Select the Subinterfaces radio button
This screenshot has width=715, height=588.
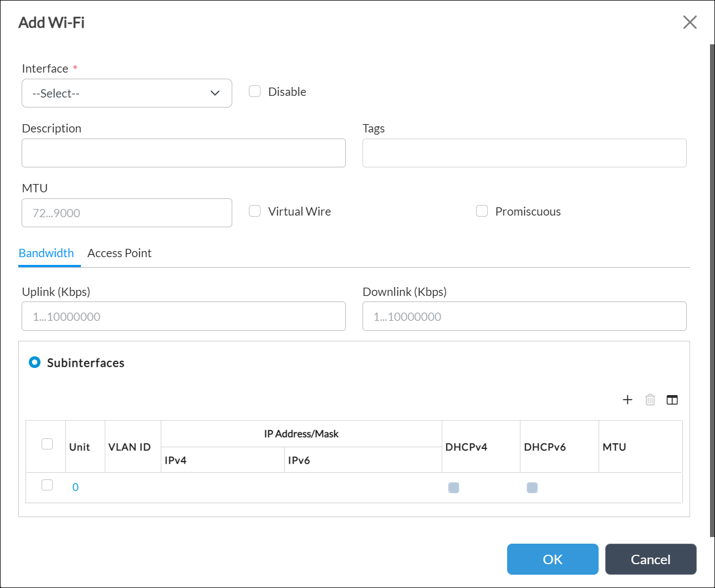coord(35,362)
